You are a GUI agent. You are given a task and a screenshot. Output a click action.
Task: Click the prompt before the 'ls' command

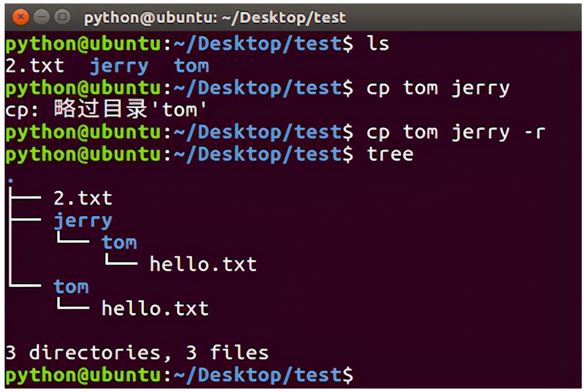[179, 44]
